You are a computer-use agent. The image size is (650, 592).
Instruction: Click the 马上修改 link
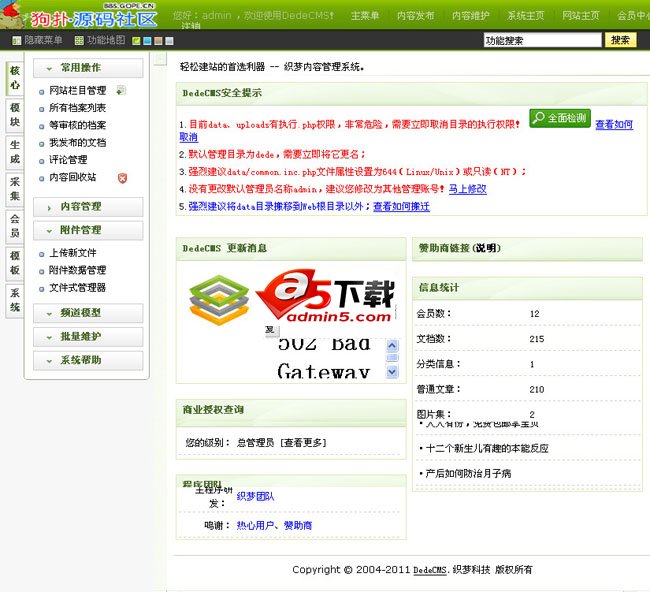(468, 189)
